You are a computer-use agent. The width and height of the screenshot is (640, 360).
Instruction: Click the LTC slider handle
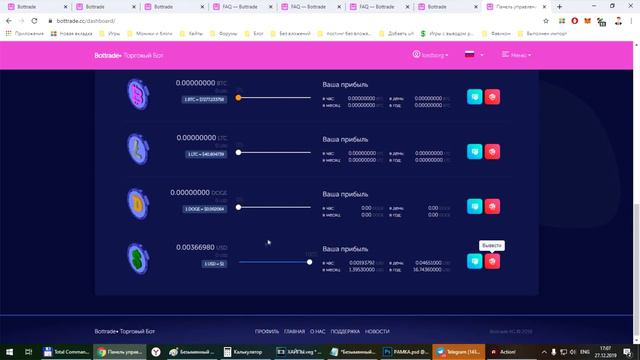pyautogui.click(x=238, y=152)
